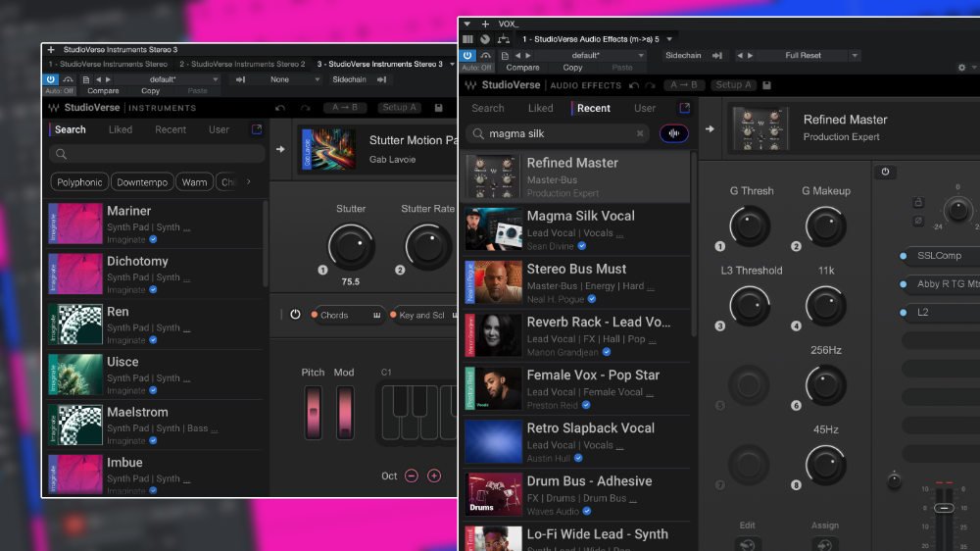Click plus icon beside StudioVerse Instruments Stereo 3 title

(51, 49)
